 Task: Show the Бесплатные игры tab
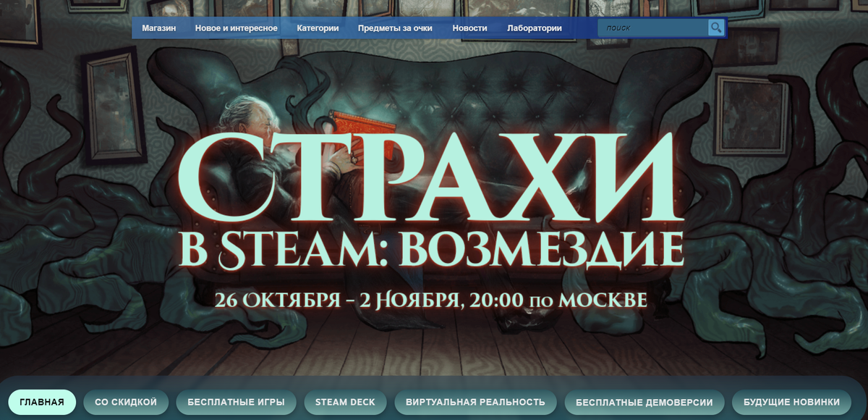click(x=236, y=402)
